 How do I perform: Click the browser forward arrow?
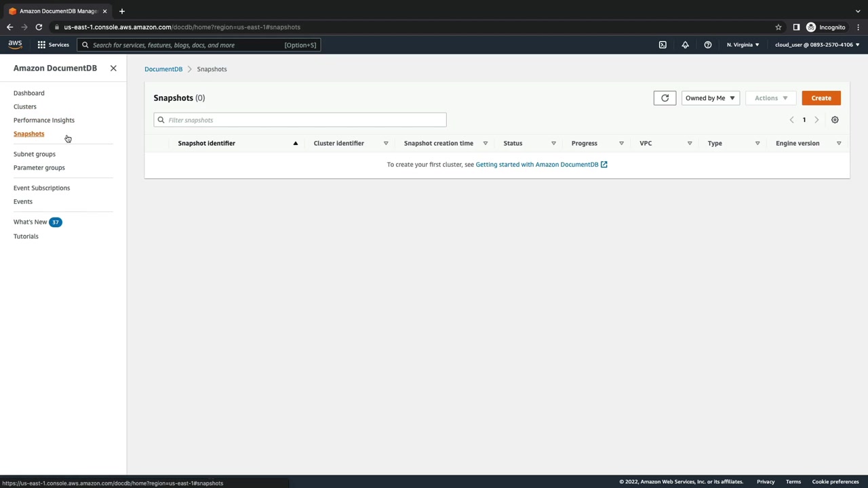[x=24, y=27]
